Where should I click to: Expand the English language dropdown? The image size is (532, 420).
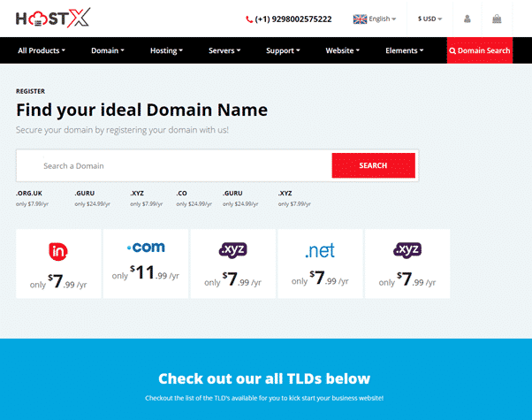[x=375, y=19]
